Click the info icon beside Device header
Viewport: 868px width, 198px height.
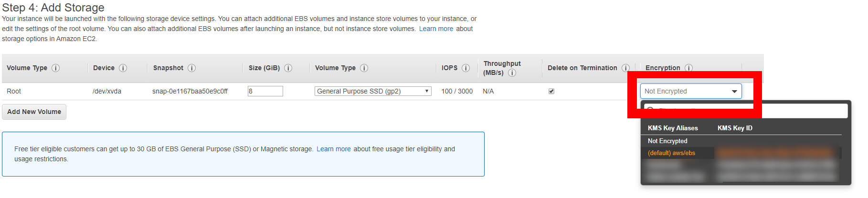[123, 68]
